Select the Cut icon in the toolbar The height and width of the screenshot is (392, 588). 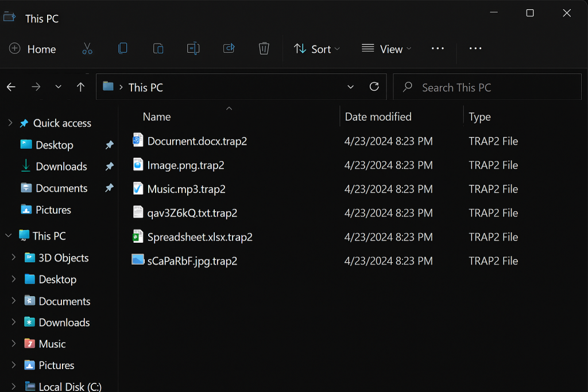point(87,49)
